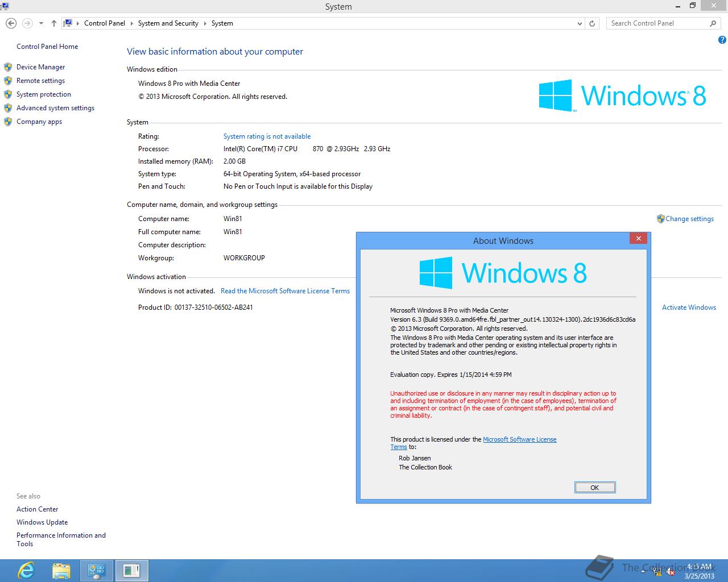Click the Forward navigation arrow

pos(27,23)
